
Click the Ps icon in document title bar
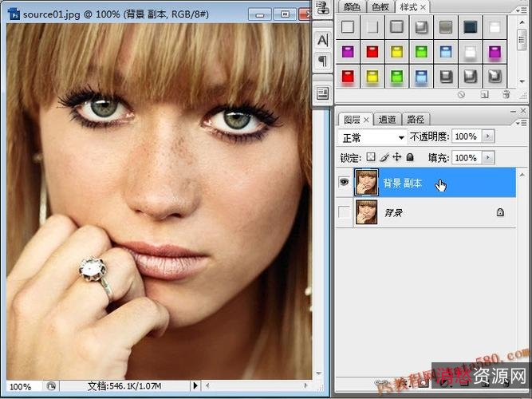14,14
